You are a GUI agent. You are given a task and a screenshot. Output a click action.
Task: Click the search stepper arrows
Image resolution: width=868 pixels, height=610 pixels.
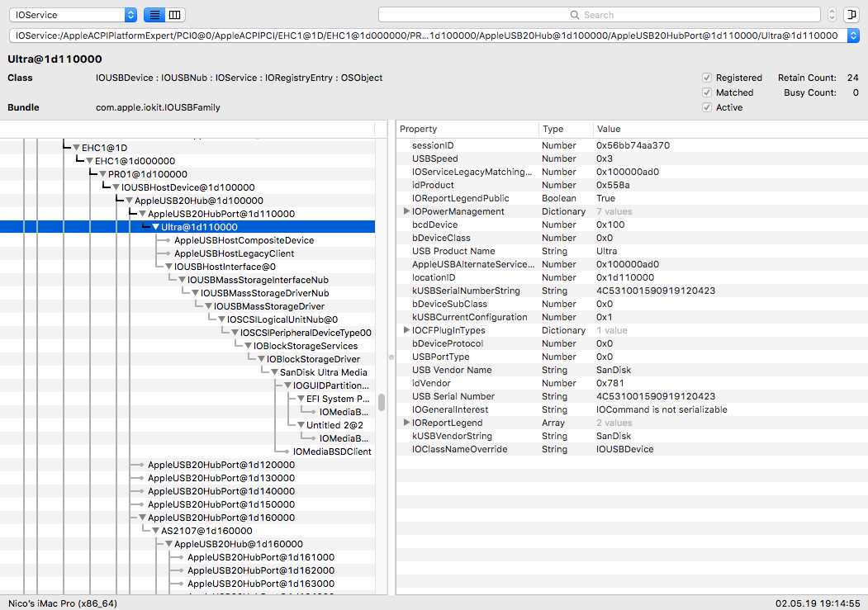pyautogui.click(x=831, y=15)
